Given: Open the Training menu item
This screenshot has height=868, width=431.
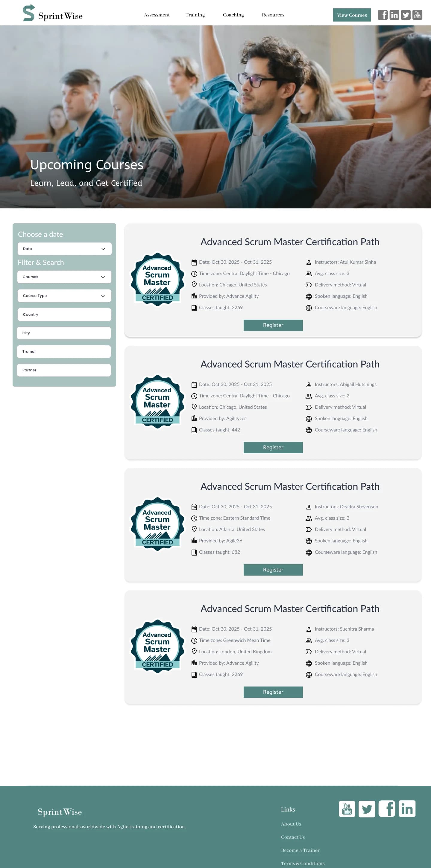Looking at the screenshot, I should 195,15.
